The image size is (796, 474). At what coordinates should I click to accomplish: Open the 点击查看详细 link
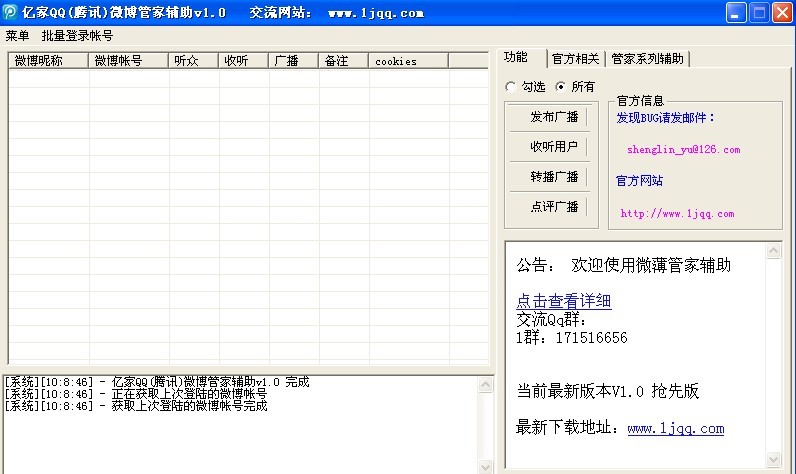(563, 301)
